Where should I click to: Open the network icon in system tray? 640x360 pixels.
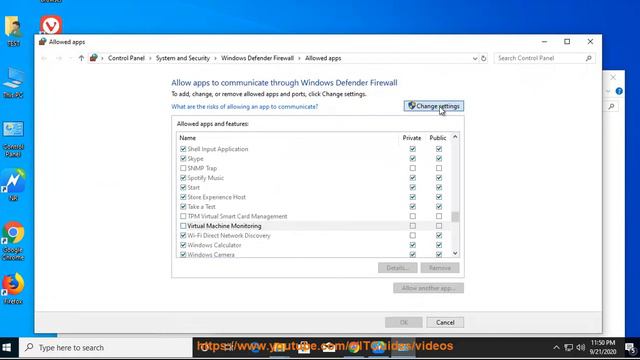click(569, 347)
